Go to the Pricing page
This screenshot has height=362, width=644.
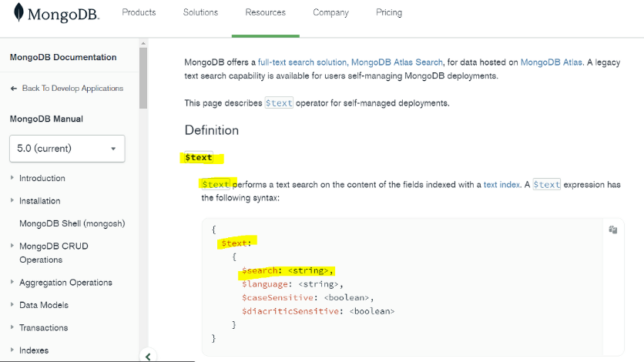coord(389,12)
